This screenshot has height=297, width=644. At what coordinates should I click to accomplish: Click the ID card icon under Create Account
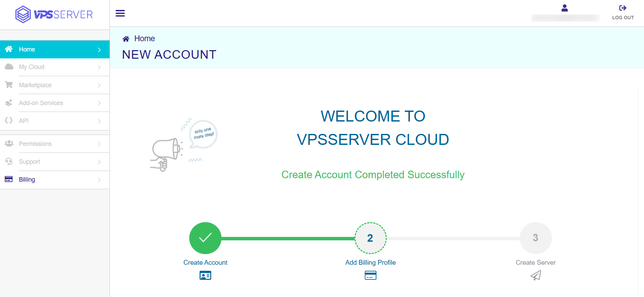(205, 275)
